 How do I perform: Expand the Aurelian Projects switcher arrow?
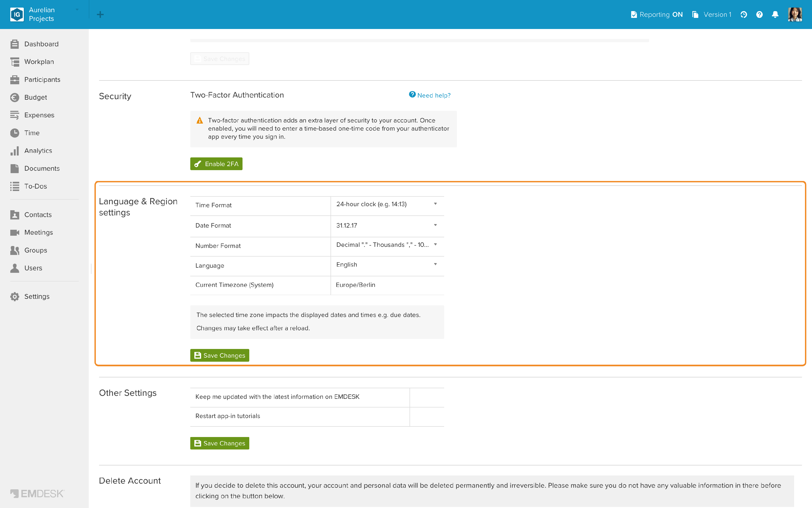click(x=77, y=10)
